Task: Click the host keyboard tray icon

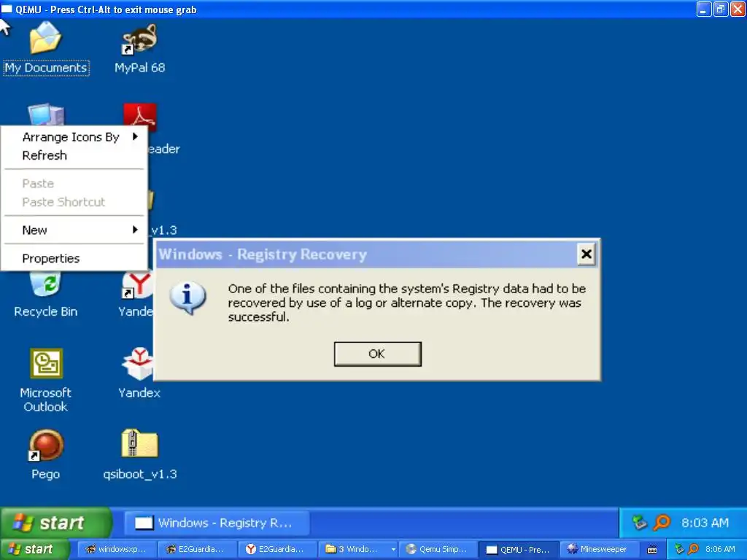Action: click(652, 550)
